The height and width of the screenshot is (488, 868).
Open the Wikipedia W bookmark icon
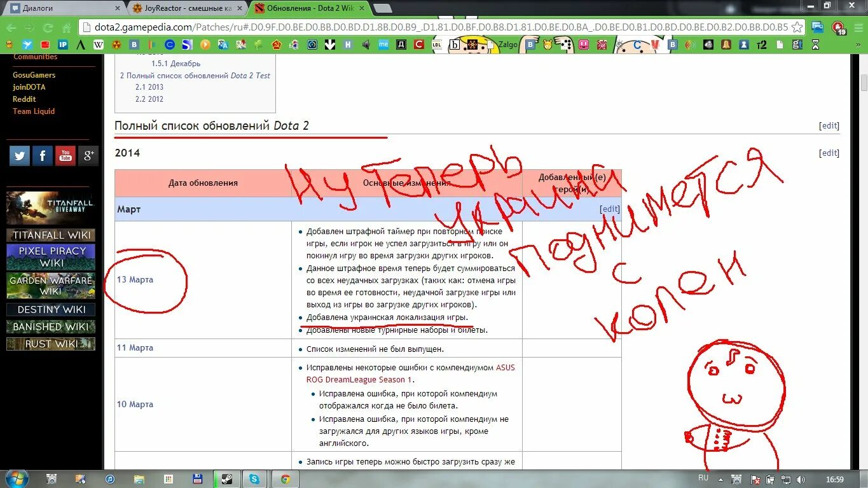point(99,45)
